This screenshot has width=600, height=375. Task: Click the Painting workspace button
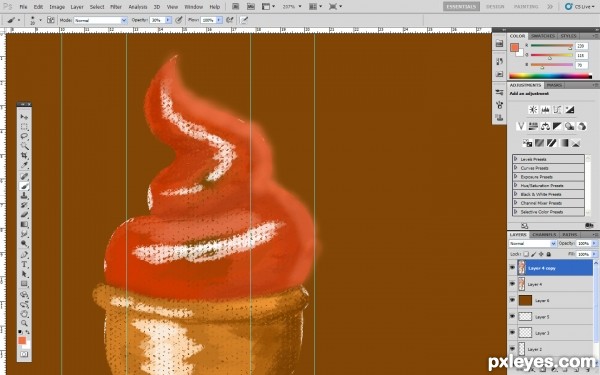click(x=526, y=7)
